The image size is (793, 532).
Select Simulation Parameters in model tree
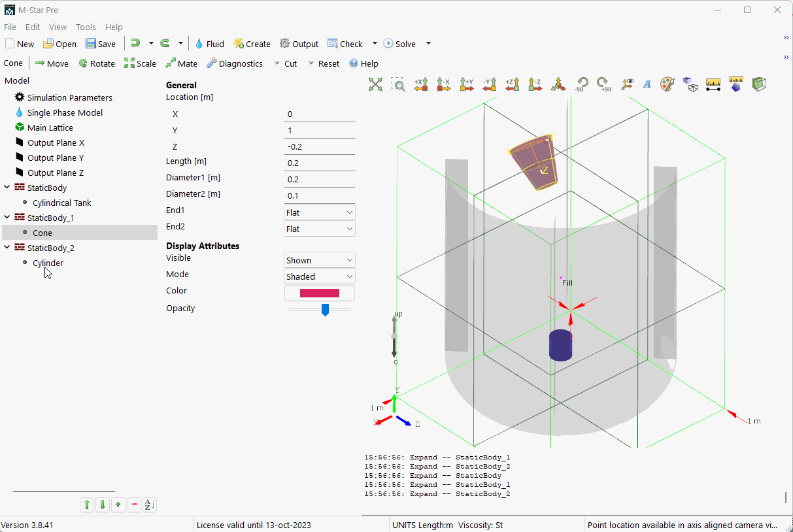pos(69,97)
